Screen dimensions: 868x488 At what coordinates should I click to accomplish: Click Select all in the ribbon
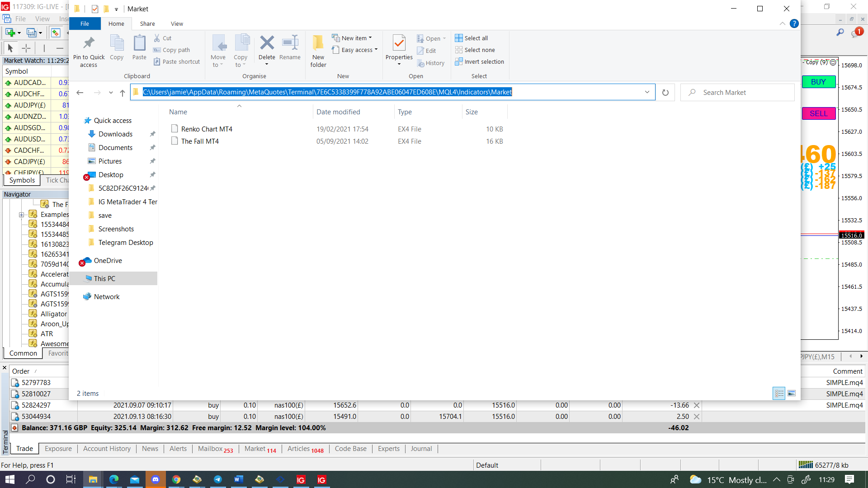click(472, 38)
